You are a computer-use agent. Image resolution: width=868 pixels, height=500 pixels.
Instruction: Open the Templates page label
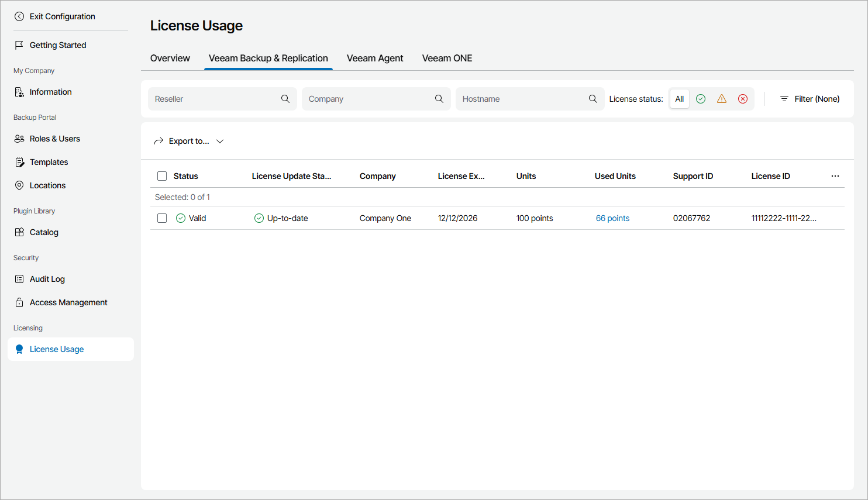pyautogui.click(x=49, y=162)
